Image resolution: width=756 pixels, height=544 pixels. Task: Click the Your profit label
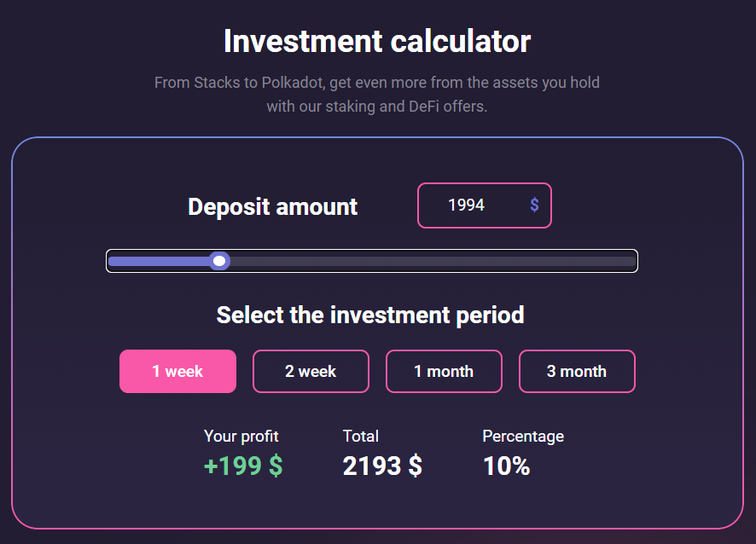pyautogui.click(x=241, y=436)
